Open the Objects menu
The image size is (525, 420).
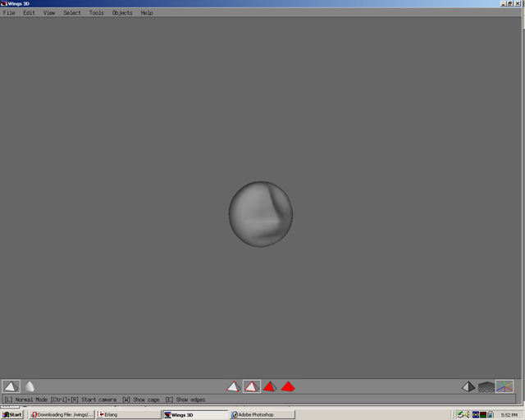click(x=122, y=13)
